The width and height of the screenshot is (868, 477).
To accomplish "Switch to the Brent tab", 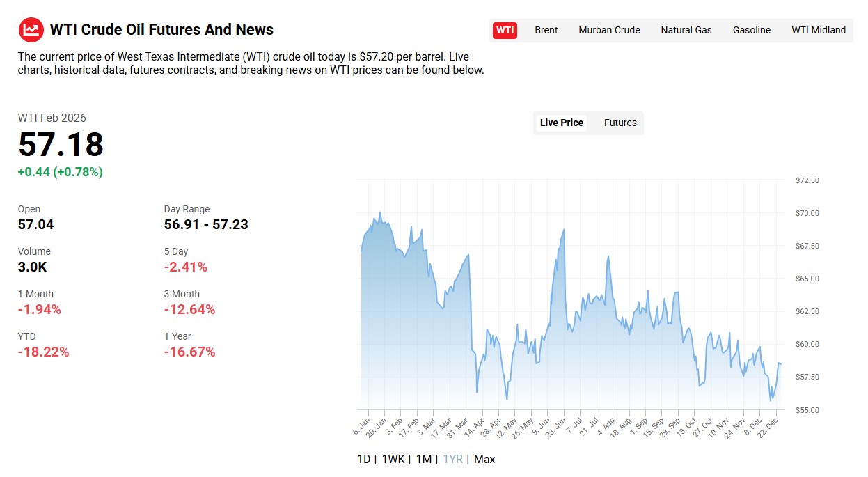I will tap(546, 30).
